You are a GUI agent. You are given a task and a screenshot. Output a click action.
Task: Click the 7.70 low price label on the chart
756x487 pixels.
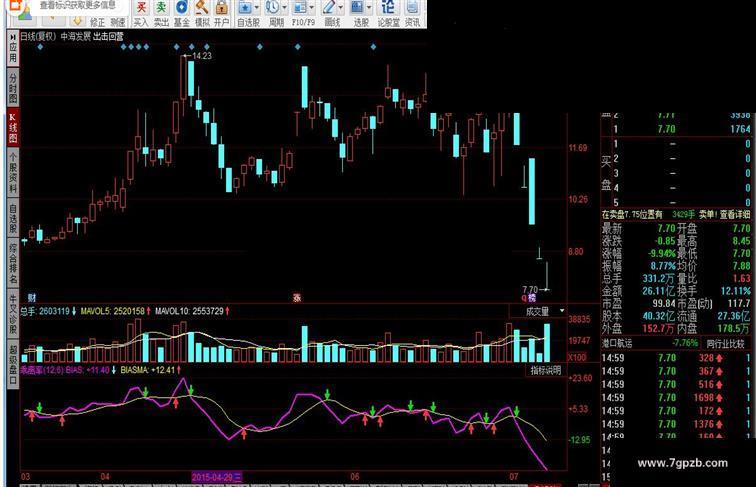(530, 290)
